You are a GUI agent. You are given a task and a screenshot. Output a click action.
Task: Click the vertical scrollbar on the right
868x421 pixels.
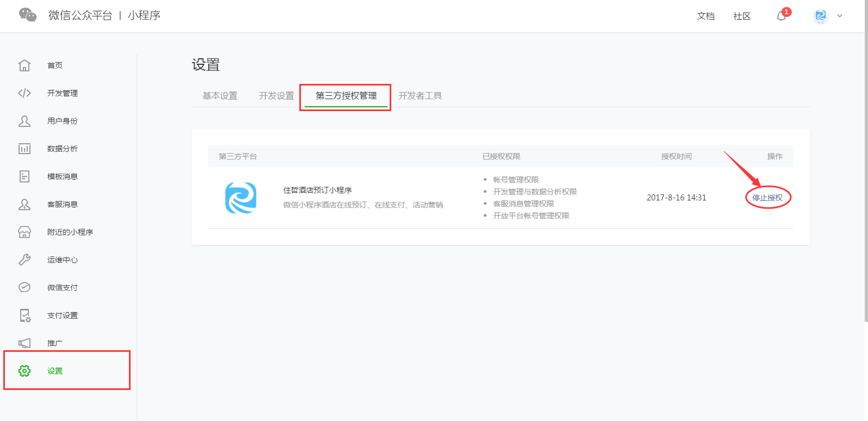point(865,163)
